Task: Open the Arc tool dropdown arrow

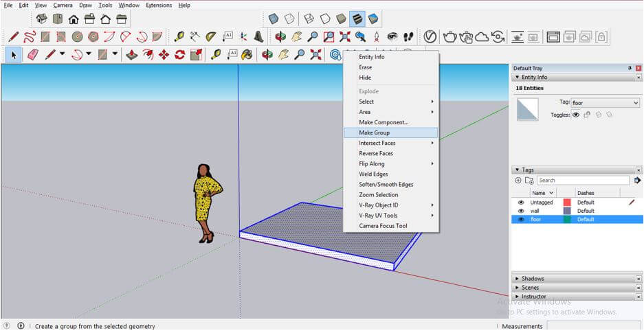Action: (89, 54)
